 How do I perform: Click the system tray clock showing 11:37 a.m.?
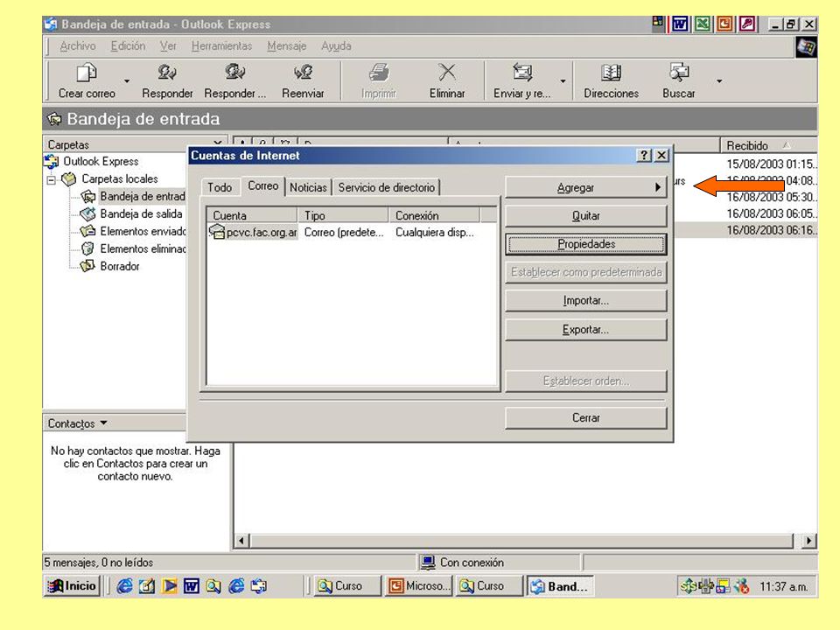pos(784,586)
